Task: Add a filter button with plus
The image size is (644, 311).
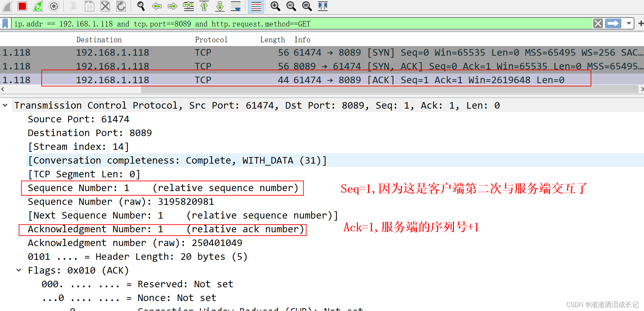Action: (641, 23)
